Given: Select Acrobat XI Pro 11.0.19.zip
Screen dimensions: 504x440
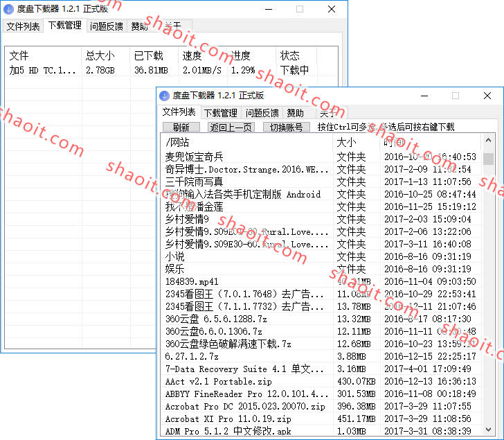Looking at the screenshot, I should click(228, 419).
